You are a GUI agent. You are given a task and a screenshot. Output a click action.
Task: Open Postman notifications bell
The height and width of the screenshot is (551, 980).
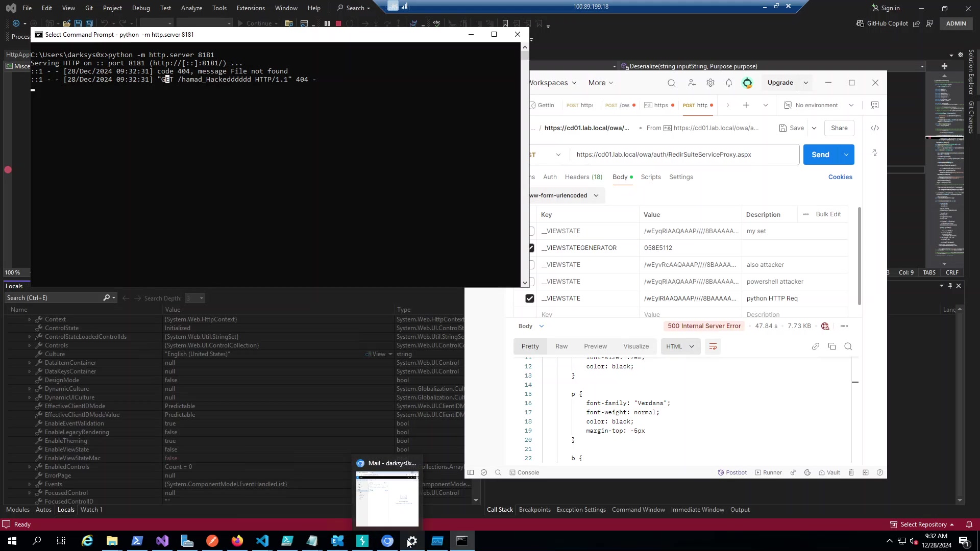coord(729,83)
